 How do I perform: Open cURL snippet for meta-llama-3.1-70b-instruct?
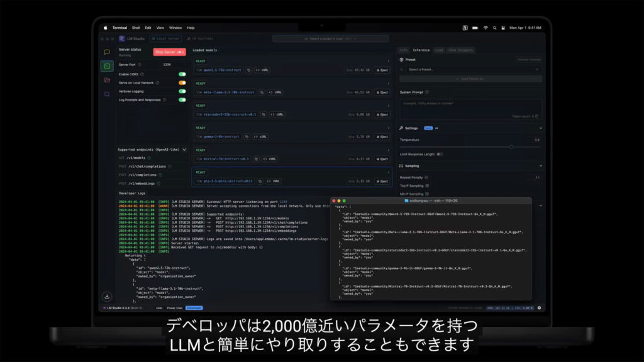[x=275, y=92]
